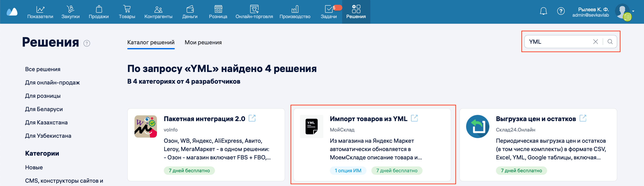Select Для розницы filter
644x186 pixels.
coord(43,96)
